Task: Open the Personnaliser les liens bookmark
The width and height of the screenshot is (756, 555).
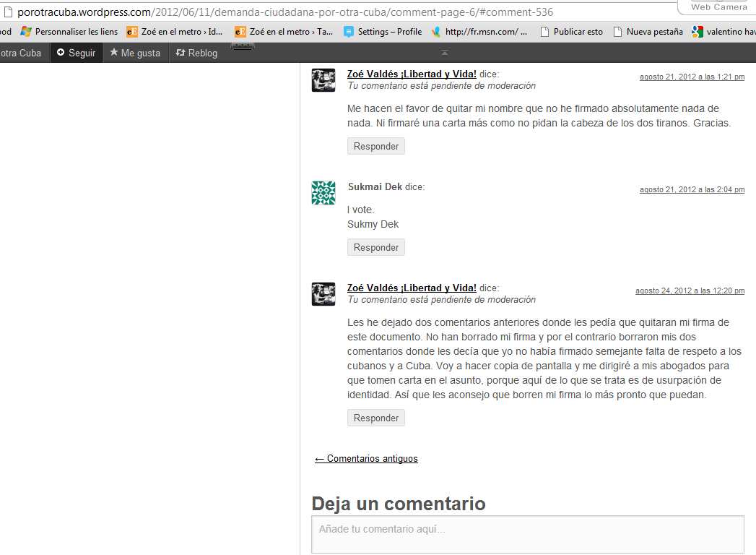Action: tap(69, 32)
